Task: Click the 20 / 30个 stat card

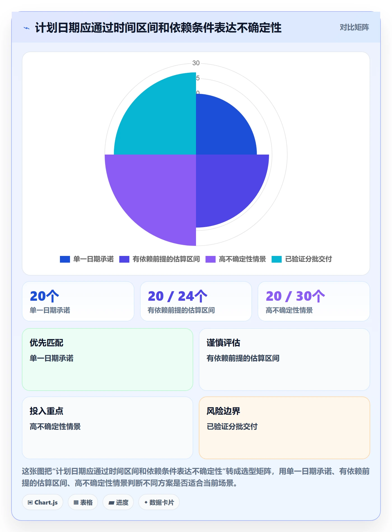Action: [314, 301]
